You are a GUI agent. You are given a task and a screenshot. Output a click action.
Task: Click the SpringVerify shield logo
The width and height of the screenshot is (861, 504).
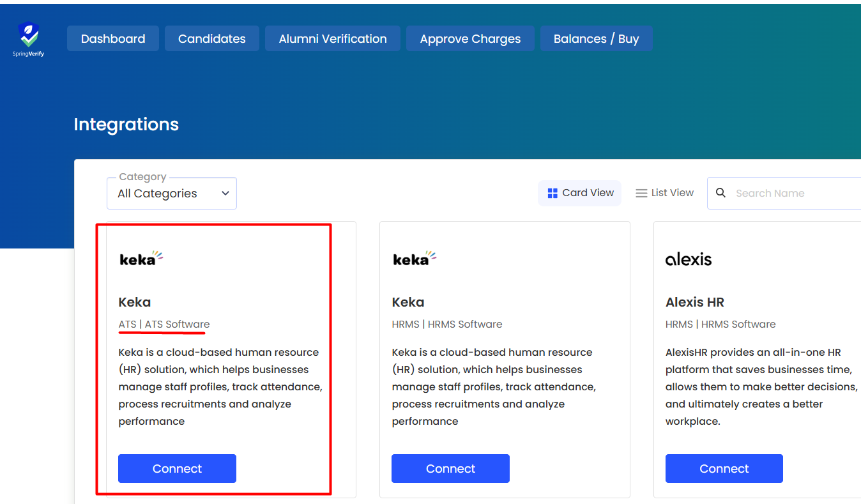tap(29, 38)
